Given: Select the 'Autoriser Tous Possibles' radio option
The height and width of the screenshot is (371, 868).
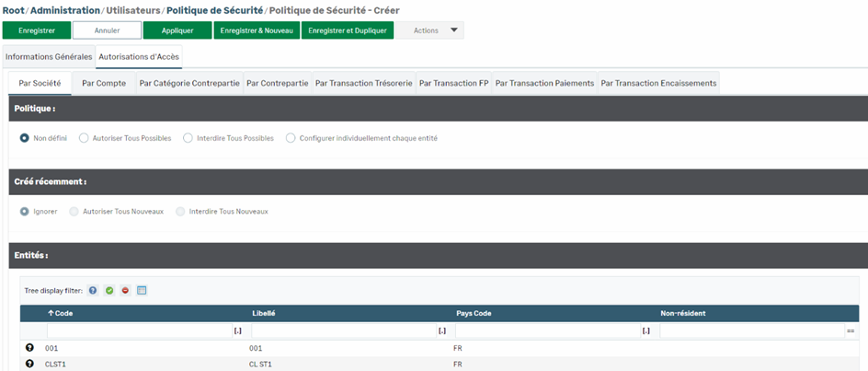Looking at the screenshot, I should (x=85, y=138).
